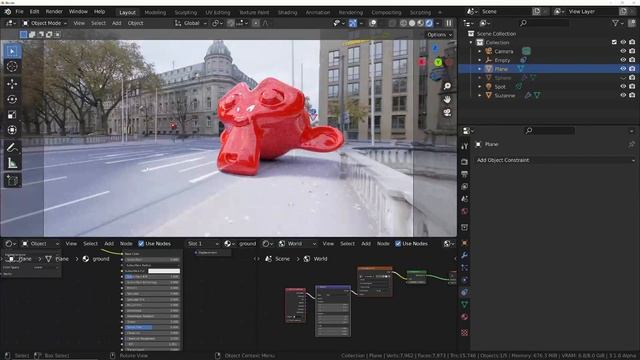640x360 pixels.
Task: Open the Render properties tab
Action: (464, 162)
